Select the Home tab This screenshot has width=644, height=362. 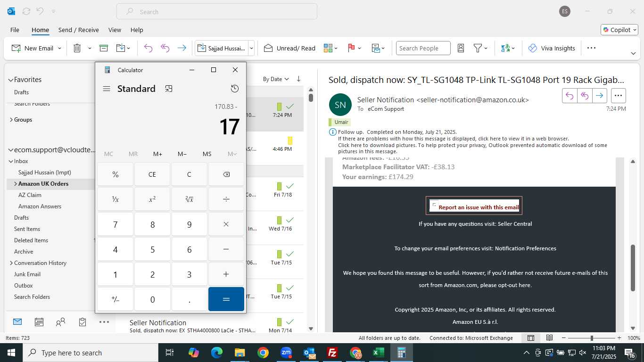coord(40,30)
